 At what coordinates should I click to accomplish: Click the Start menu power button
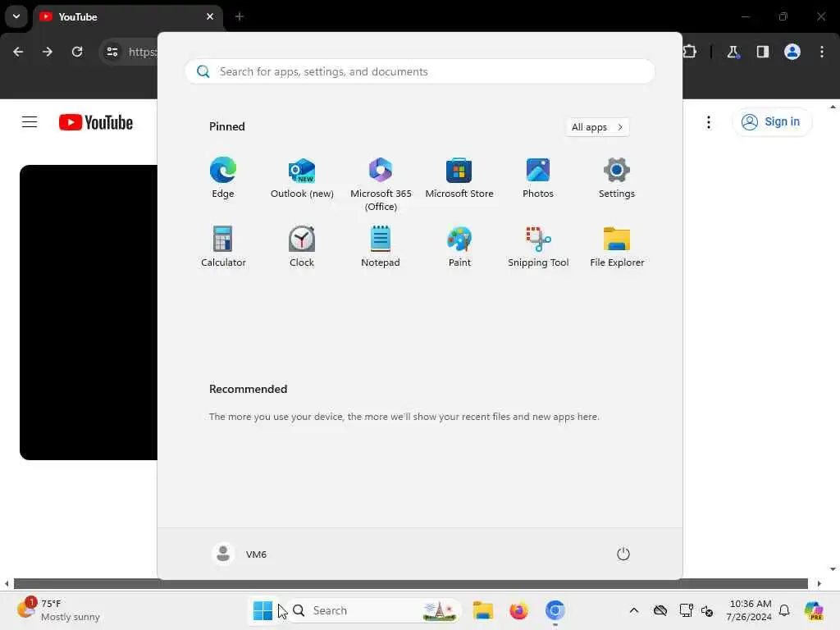tap(623, 554)
